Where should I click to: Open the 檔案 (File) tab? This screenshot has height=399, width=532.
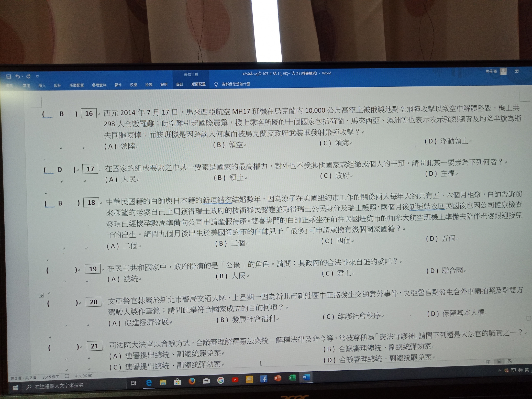tap(9, 86)
